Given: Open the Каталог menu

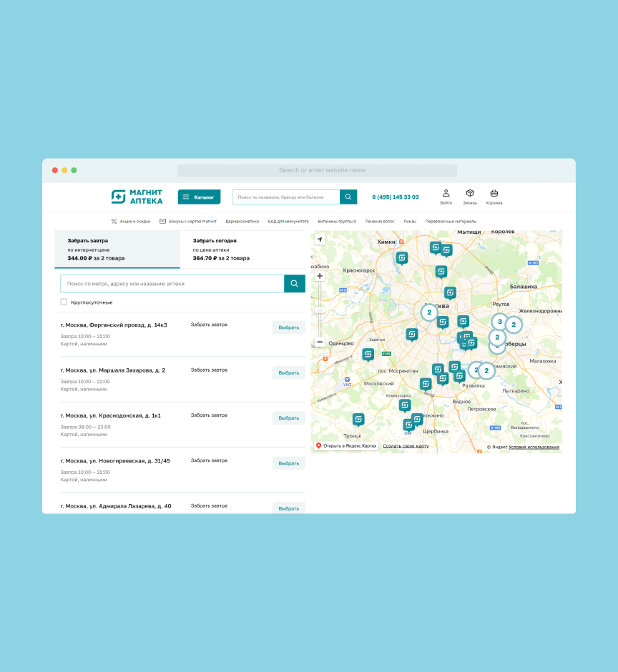Looking at the screenshot, I should [199, 197].
